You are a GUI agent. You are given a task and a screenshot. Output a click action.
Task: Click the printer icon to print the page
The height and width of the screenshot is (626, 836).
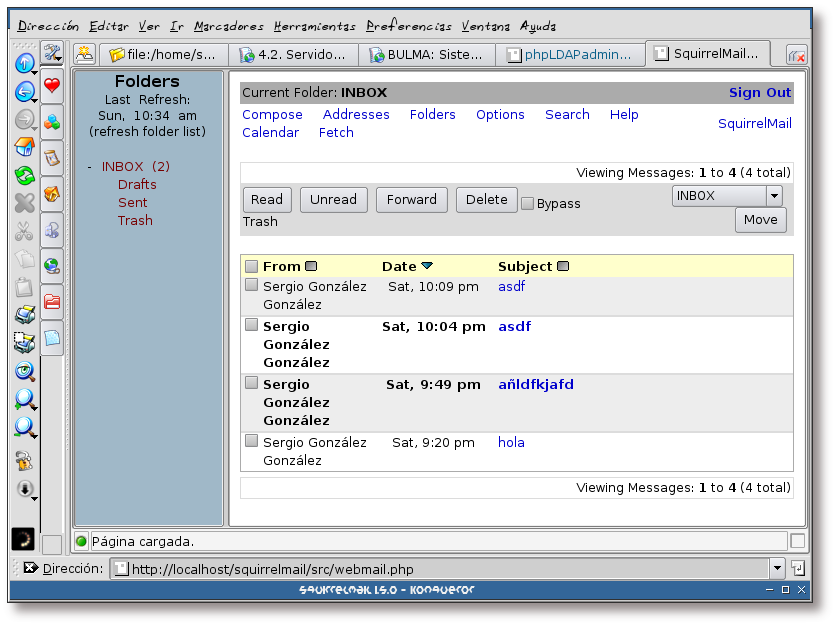tap(24, 315)
